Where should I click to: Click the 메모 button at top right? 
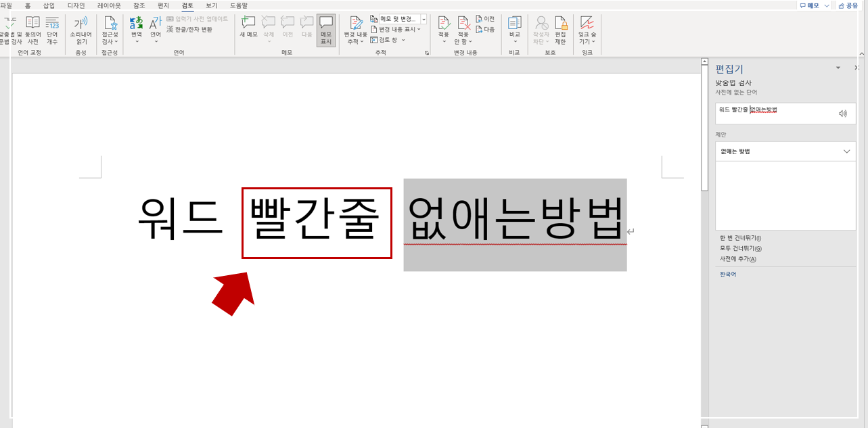[x=815, y=5]
